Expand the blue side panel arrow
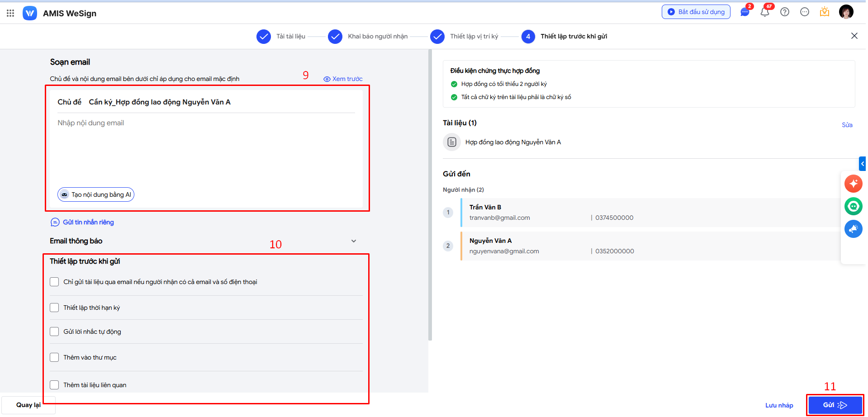The width and height of the screenshot is (868, 417). pyautogui.click(x=862, y=164)
